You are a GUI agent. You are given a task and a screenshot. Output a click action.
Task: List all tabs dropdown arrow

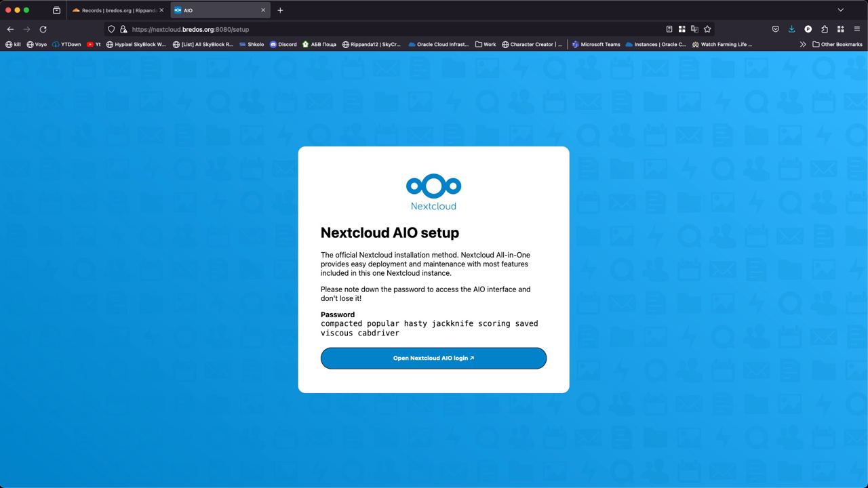(840, 10)
